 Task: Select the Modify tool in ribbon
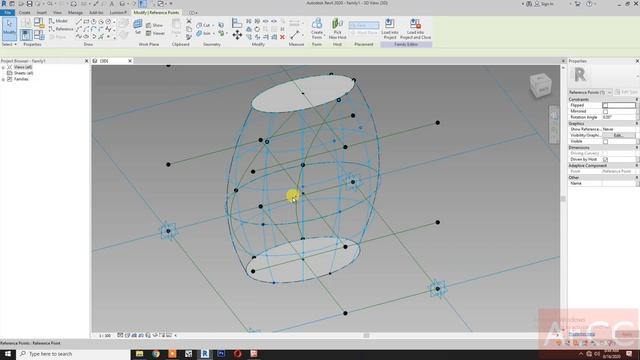pos(9,28)
